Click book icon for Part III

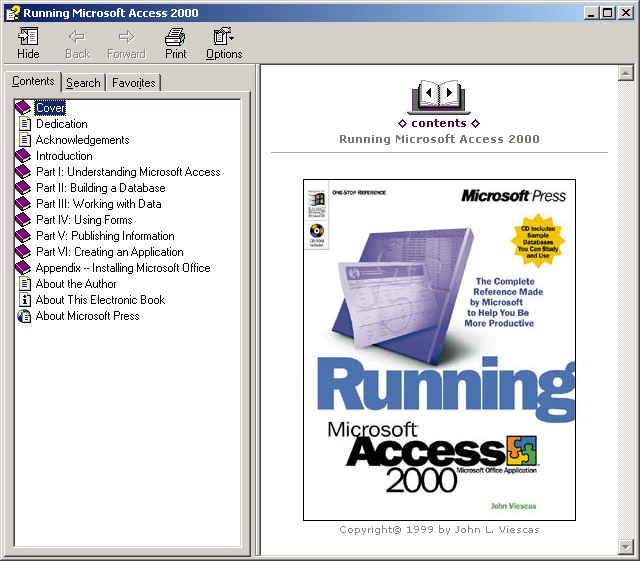[23, 203]
